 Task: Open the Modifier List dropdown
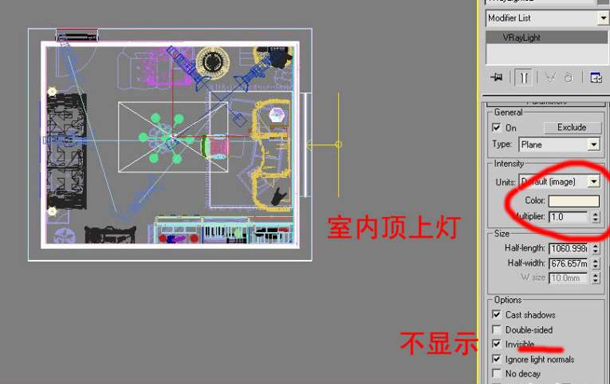point(603,18)
